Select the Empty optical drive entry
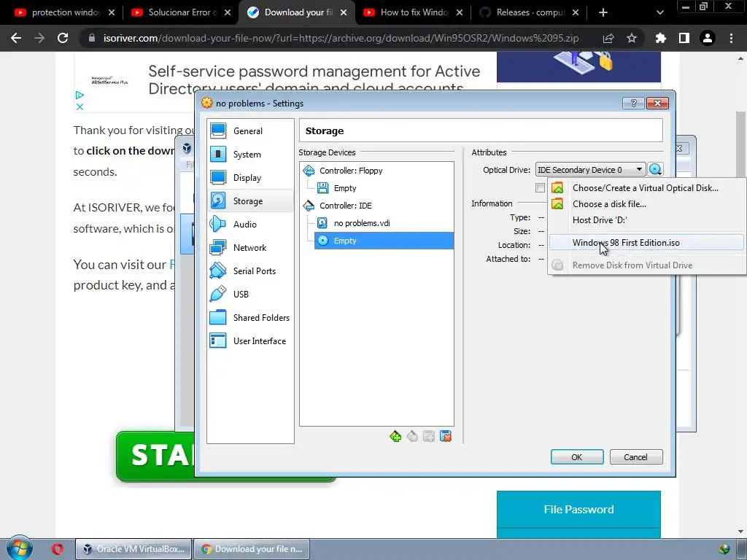747x560 pixels. (x=384, y=241)
